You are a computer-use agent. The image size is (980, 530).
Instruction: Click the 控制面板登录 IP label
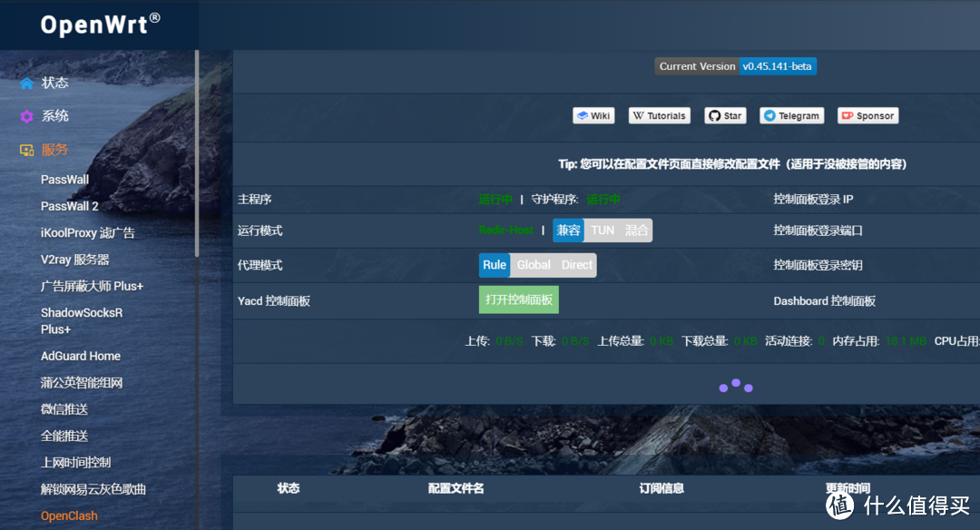(813, 200)
